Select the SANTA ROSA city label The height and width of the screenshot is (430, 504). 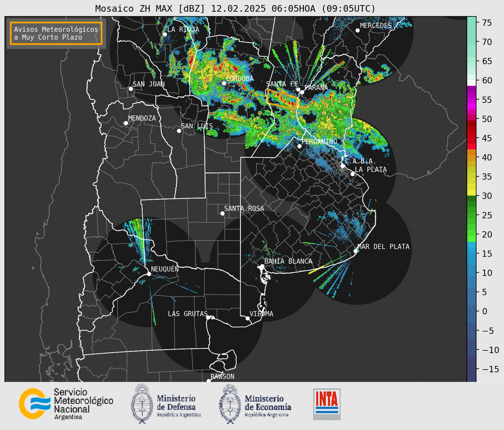click(x=244, y=208)
